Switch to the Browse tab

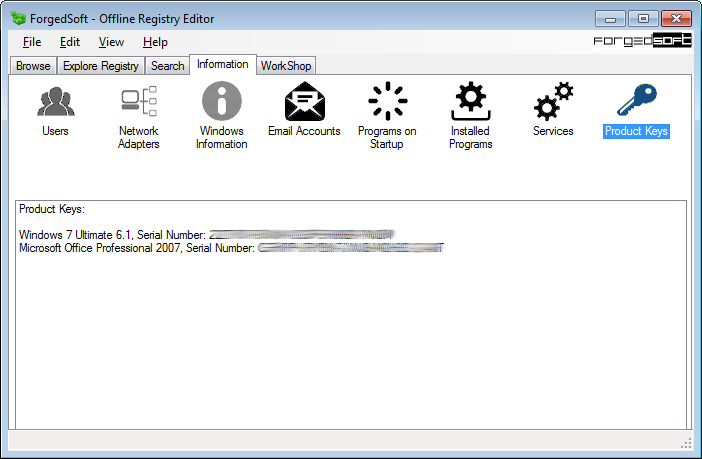[x=33, y=66]
